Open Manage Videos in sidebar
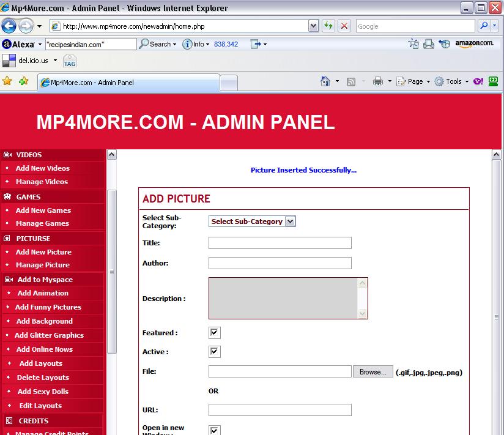This screenshot has height=435, width=504. point(42,182)
